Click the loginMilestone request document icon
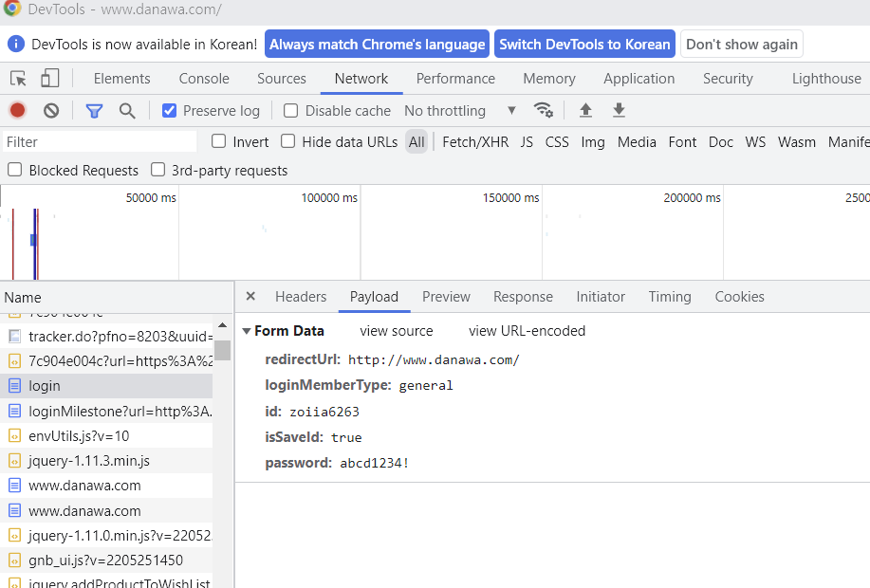 click(x=15, y=411)
